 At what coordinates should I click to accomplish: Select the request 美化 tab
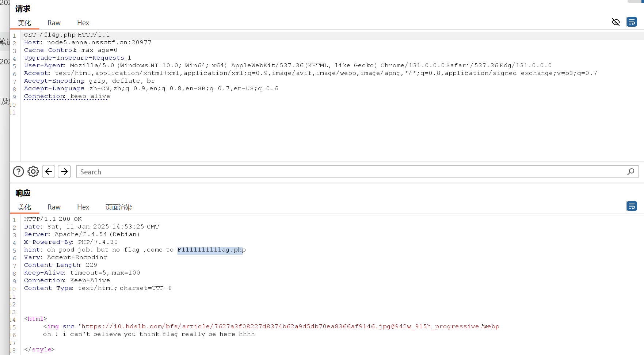(24, 23)
